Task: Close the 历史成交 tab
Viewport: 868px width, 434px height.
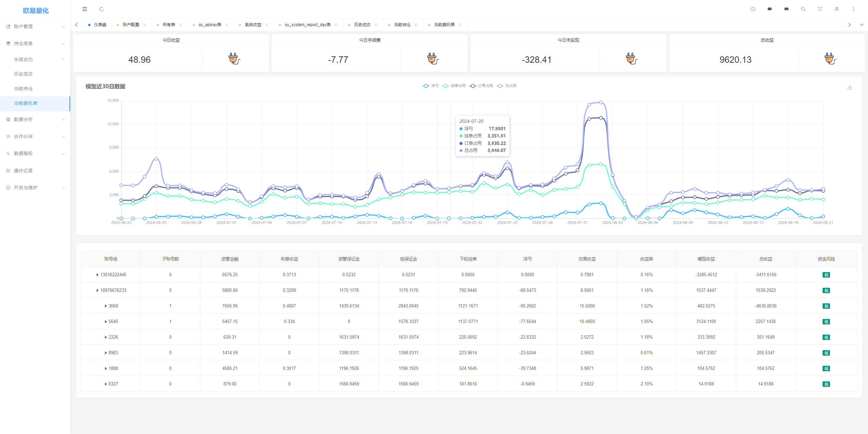Action: coord(376,25)
